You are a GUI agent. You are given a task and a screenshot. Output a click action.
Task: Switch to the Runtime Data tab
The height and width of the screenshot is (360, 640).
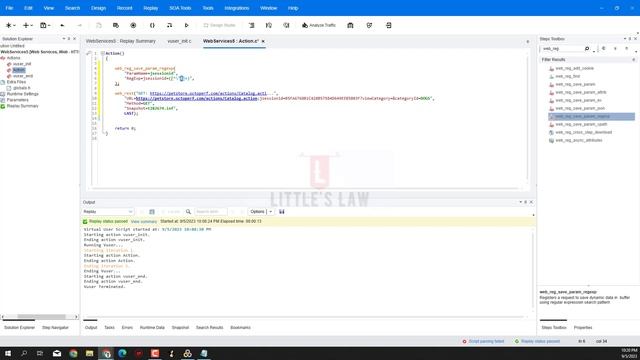(x=152, y=328)
